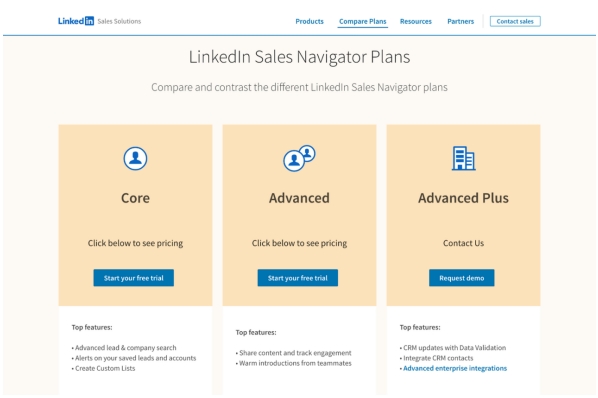
Task: Click the 'LinkedIn Sales Navigator Plans' page title
Action: [x=299, y=57]
